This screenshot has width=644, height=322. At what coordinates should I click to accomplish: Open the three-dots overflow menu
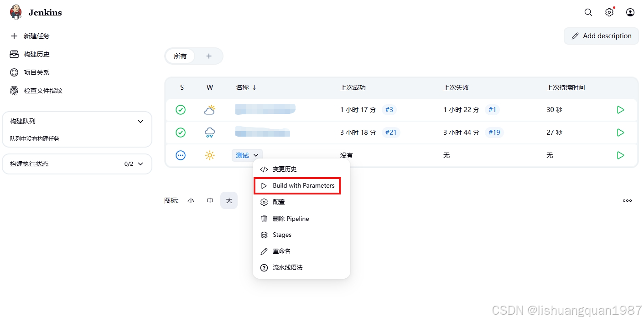(628, 200)
